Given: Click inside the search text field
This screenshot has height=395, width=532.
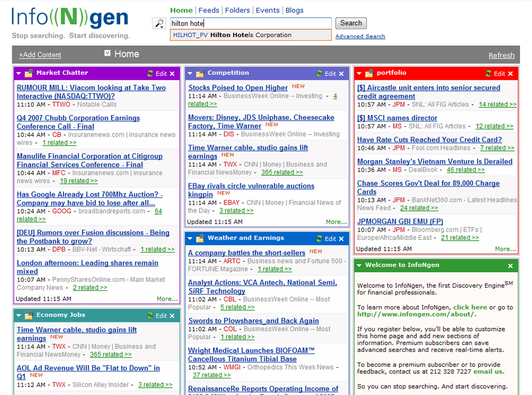Looking at the screenshot, I should [251, 23].
